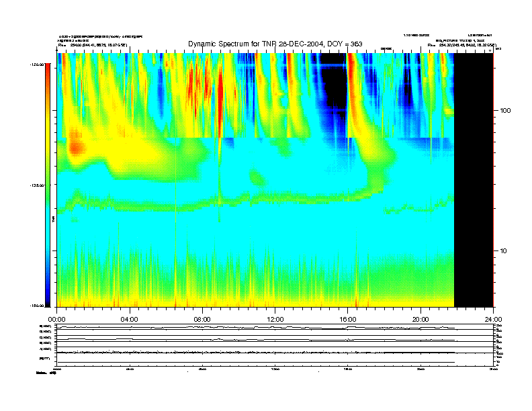Select the 08:00 time axis label
This screenshot has width=532, height=411.
202,320
